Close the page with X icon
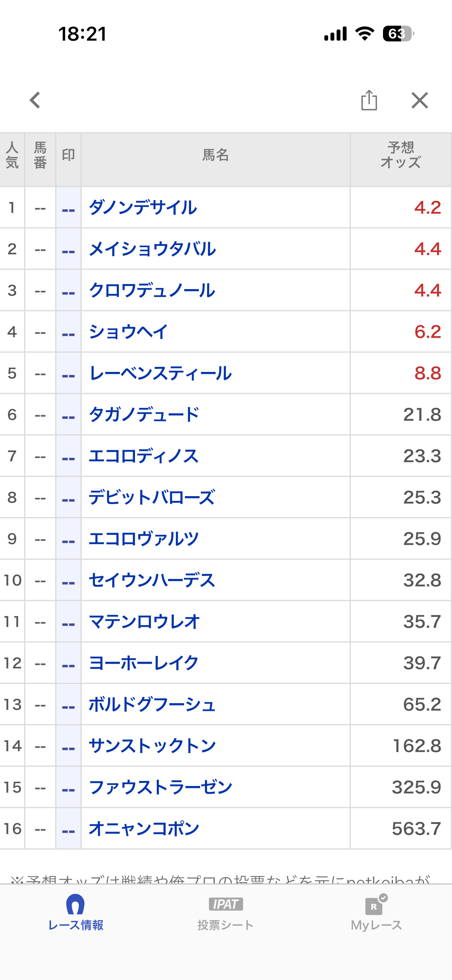The image size is (452, 980). tap(419, 100)
